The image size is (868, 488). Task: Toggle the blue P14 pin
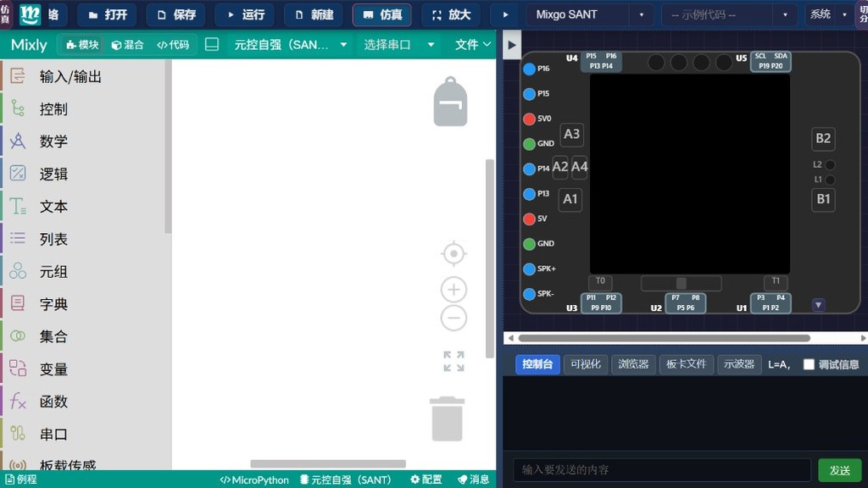[x=529, y=169]
